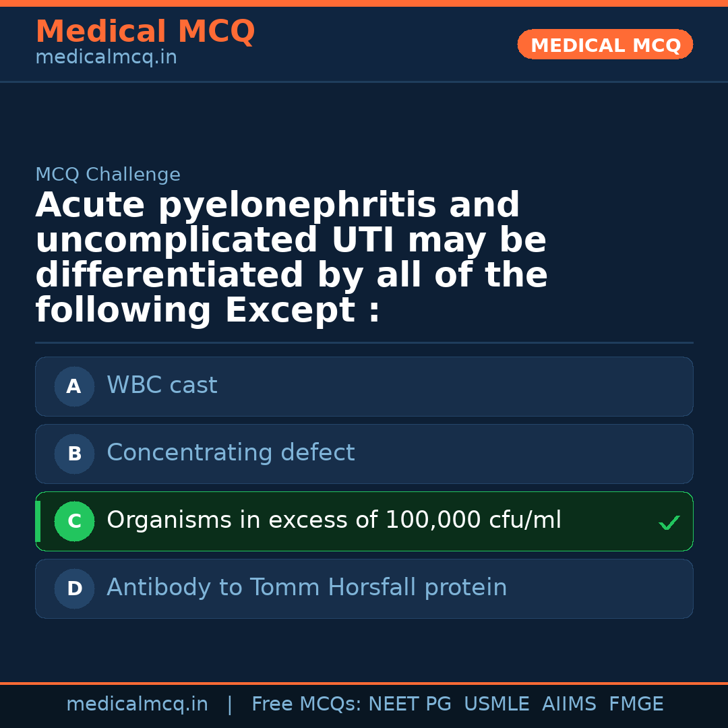
Task: Click the orange MEDICAL MCQ badge
Action: coord(605,45)
